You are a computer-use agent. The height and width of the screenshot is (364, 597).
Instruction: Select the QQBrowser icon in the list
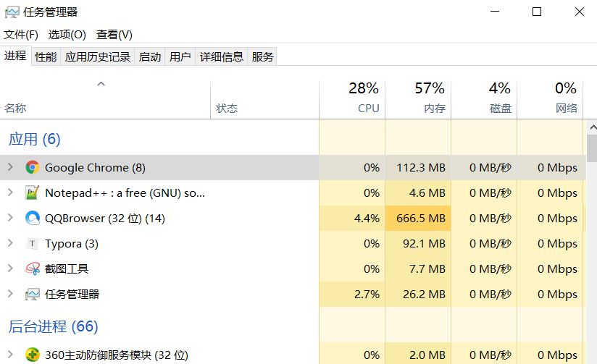click(x=33, y=218)
